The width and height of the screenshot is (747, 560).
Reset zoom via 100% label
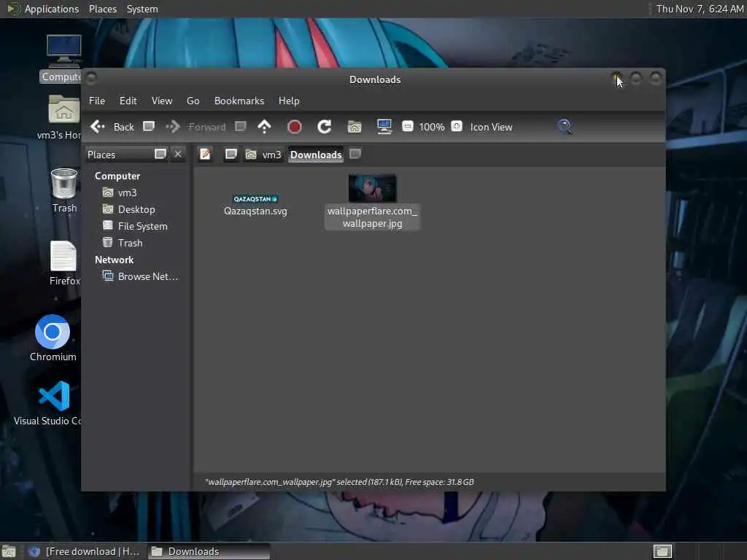coord(432,127)
